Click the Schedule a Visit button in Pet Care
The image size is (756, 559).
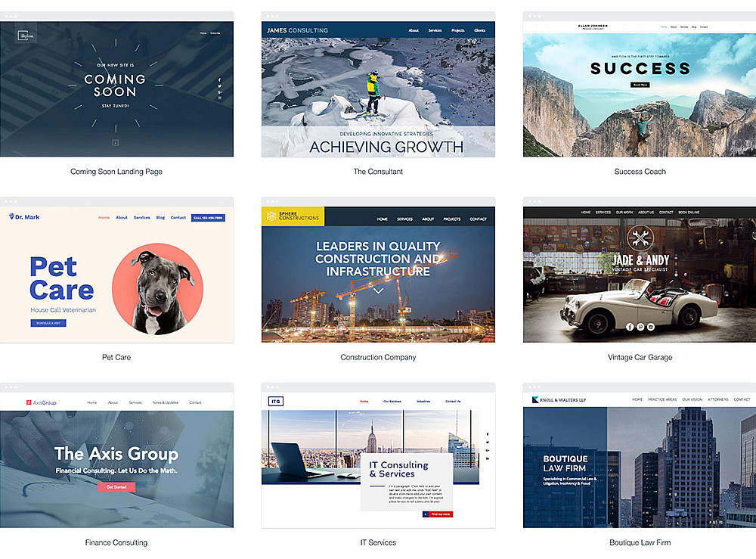click(48, 323)
